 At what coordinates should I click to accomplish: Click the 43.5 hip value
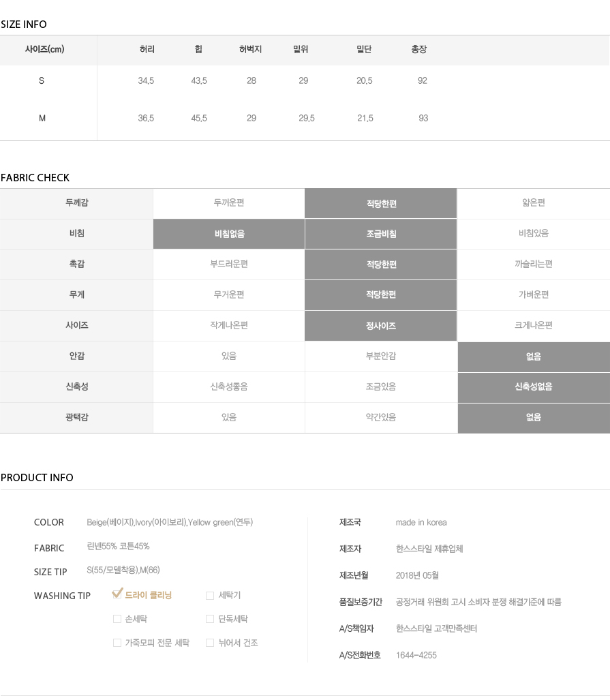coord(199,81)
